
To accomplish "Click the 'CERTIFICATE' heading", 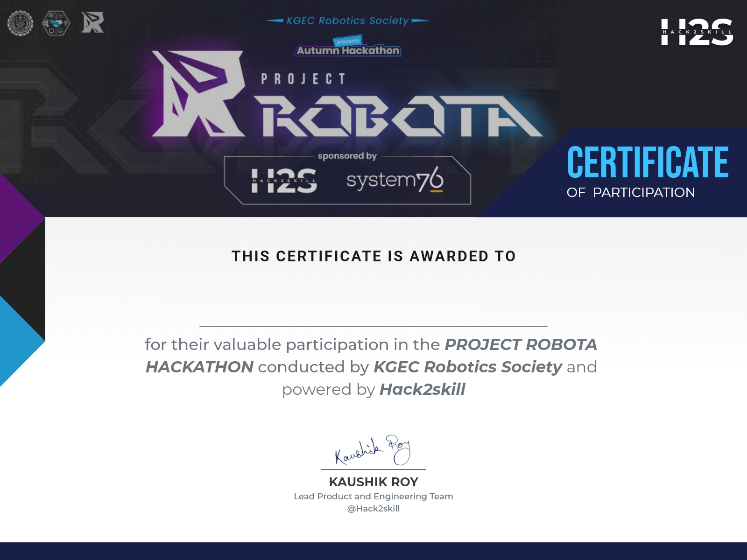I will pos(648,162).
